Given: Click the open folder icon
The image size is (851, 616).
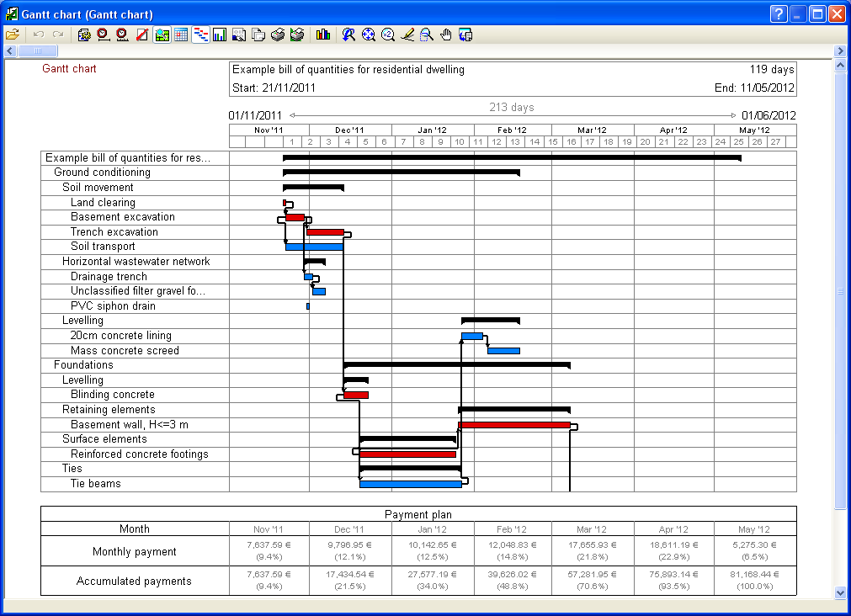Looking at the screenshot, I should (13, 35).
